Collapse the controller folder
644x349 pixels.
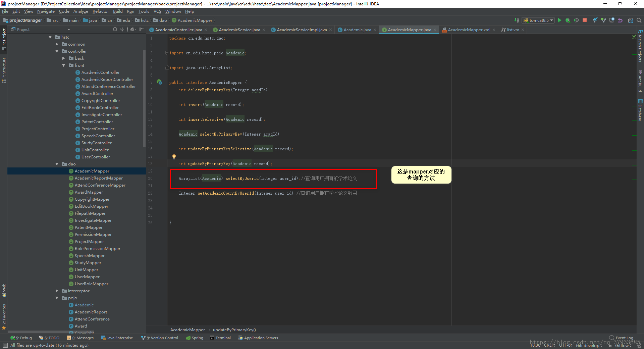[x=57, y=51]
